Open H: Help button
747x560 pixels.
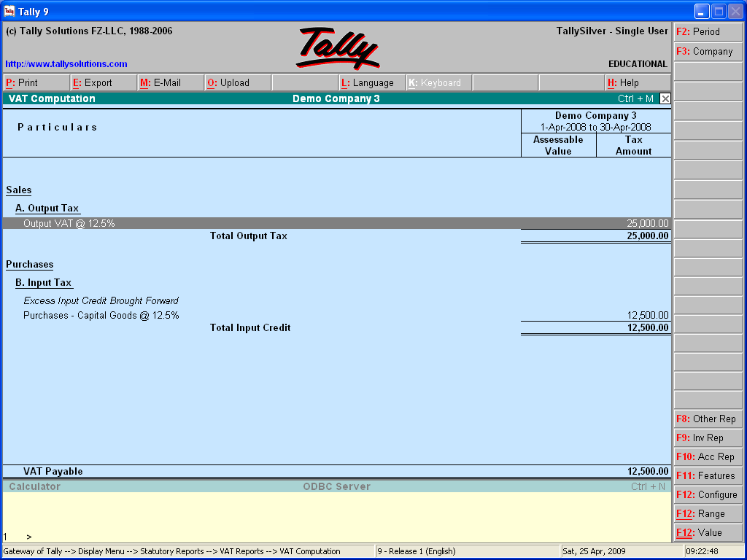pyautogui.click(x=638, y=83)
